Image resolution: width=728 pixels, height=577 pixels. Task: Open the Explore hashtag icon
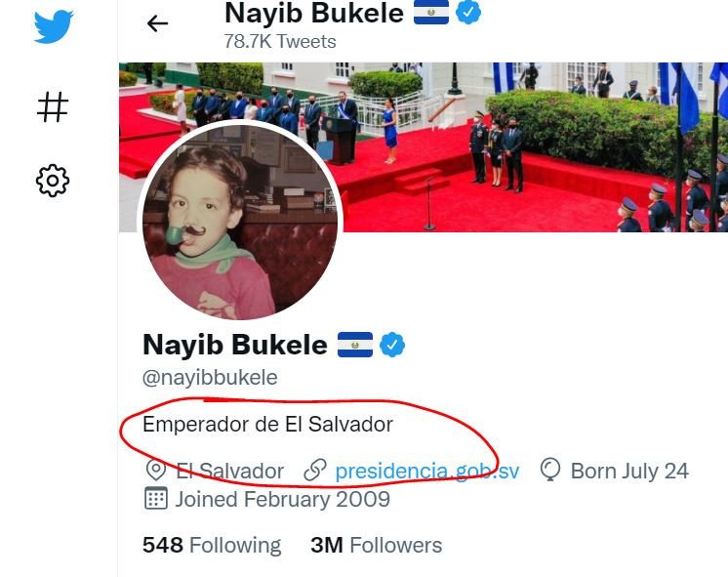pyautogui.click(x=53, y=106)
